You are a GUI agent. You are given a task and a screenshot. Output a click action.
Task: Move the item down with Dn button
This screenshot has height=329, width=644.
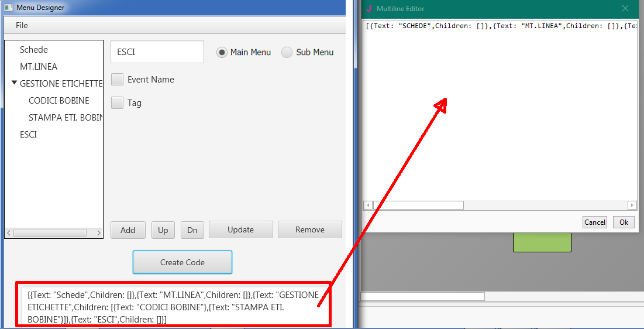pyautogui.click(x=192, y=230)
